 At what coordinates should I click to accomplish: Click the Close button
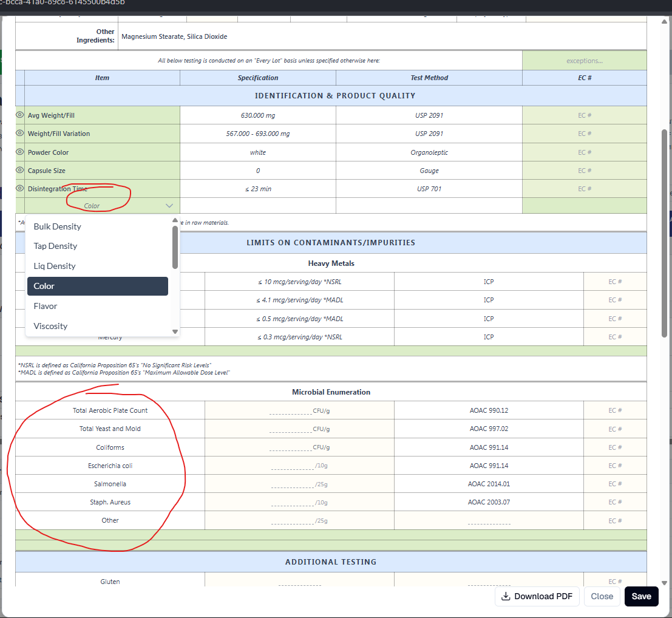(x=602, y=596)
